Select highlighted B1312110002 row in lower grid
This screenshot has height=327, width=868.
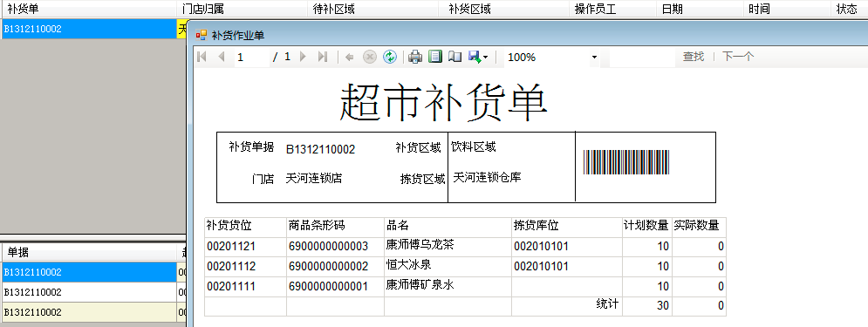click(x=89, y=272)
